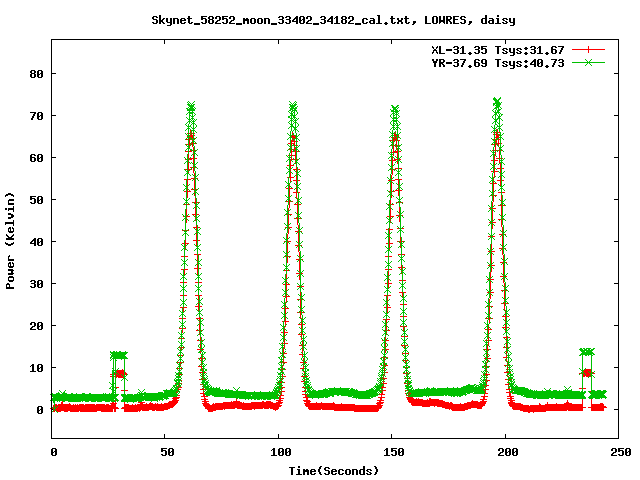
Task: Click y-axis tick label 40
Action: pyautogui.click(x=36, y=242)
